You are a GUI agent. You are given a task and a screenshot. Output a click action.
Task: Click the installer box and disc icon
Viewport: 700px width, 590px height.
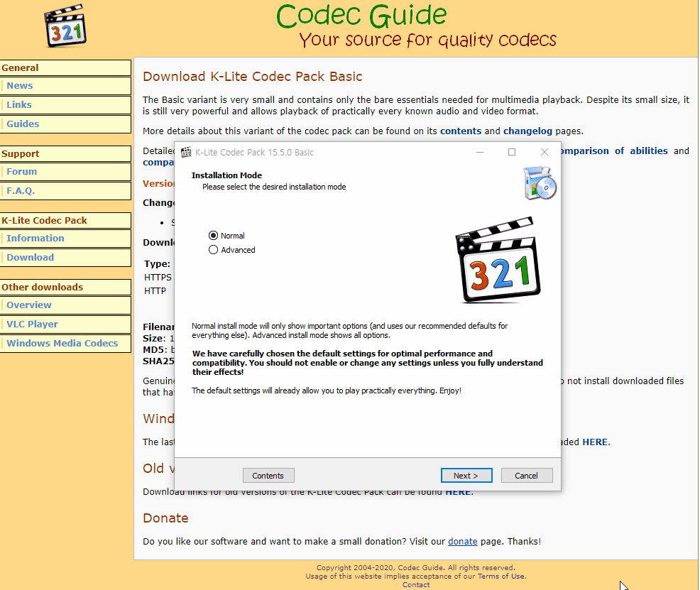click(540, 183)
